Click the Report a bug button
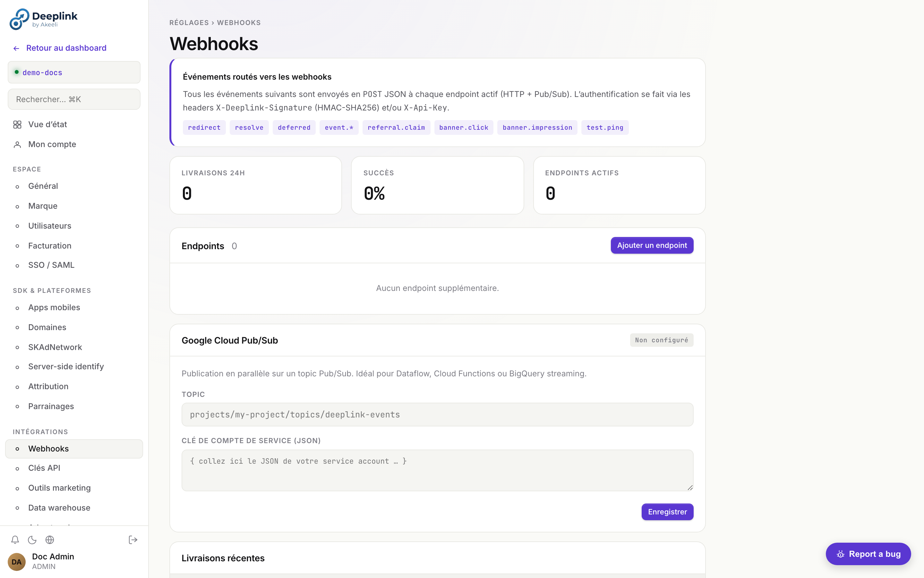This screenshot has width=924, height=578. 868,554
